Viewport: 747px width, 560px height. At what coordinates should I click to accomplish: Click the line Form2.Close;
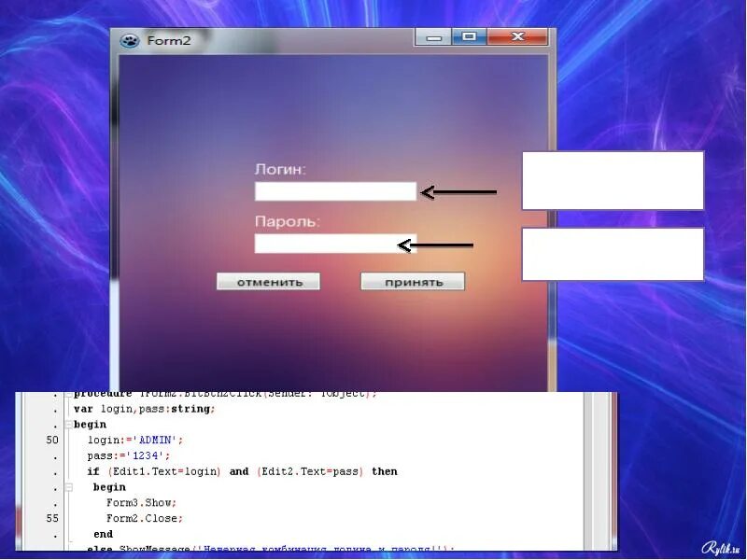pyautogui.click(x=145, y=519)
